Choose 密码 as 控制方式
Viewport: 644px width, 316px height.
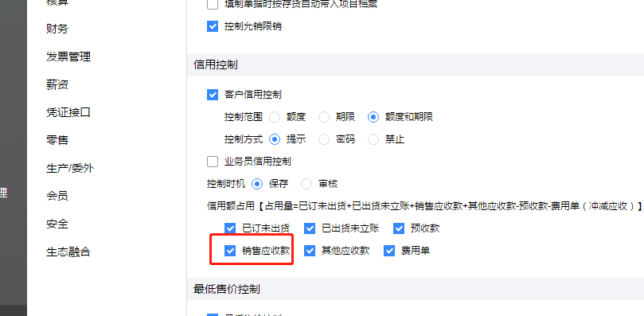[324, 139]
